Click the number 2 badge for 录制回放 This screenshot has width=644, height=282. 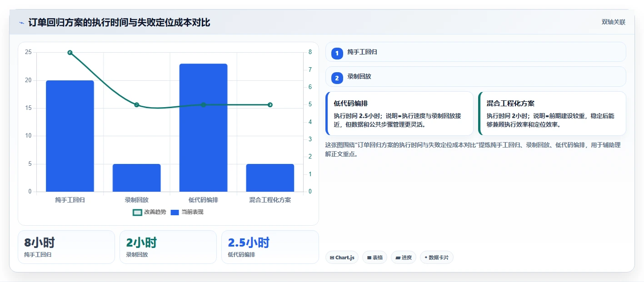(337, 78)
